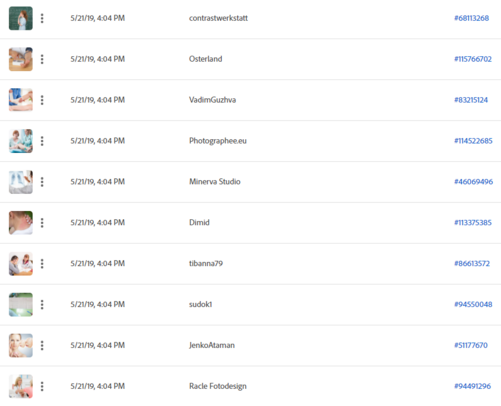Open the more options menu for VadimGuzhva

(x=42, y=100)
